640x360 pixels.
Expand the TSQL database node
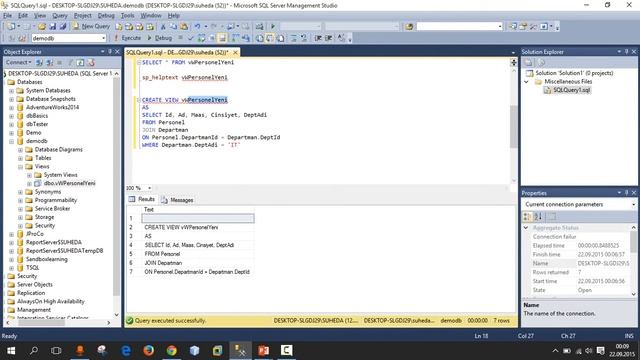click(12, 268)
